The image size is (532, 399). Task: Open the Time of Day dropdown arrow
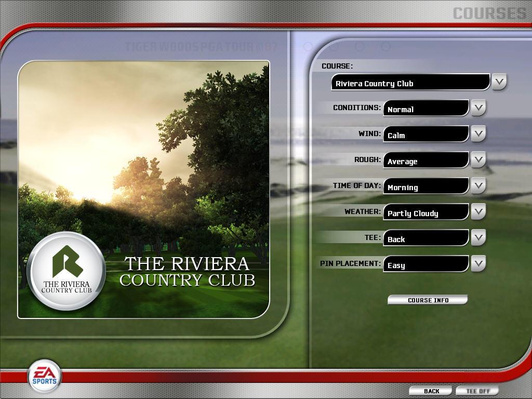478,186
